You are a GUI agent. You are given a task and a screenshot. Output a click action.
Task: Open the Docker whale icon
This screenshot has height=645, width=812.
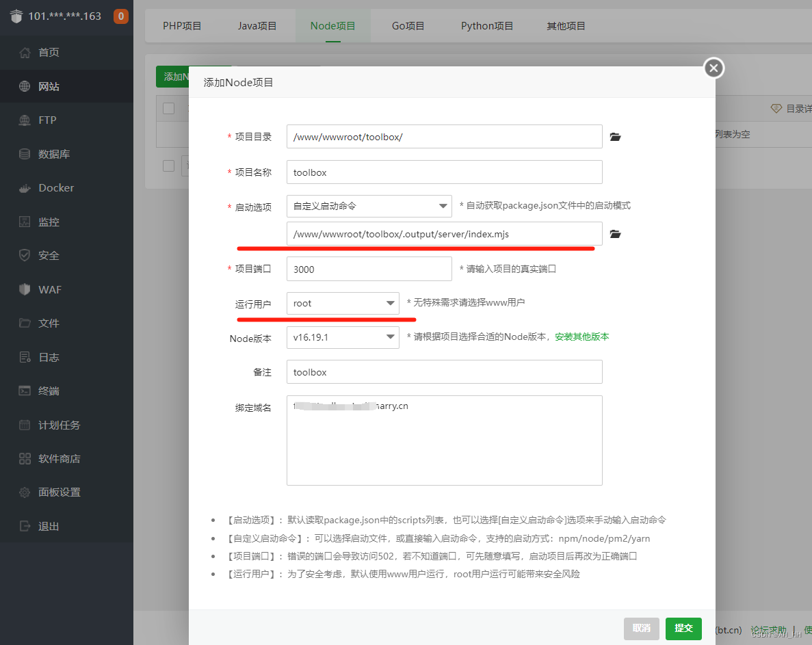click(25, 188)
